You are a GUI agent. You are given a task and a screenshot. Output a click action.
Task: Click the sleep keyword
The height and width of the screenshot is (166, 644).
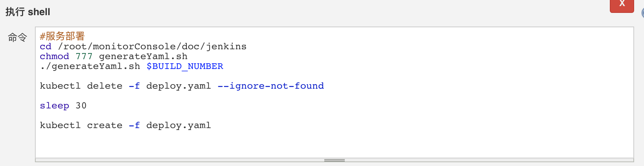pos(54,106)
